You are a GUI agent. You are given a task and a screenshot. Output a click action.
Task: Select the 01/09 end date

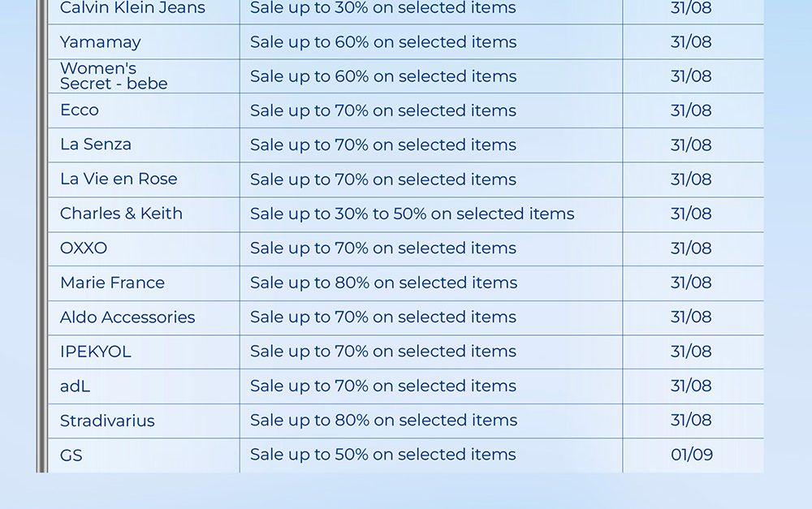[x=692, y=455]
